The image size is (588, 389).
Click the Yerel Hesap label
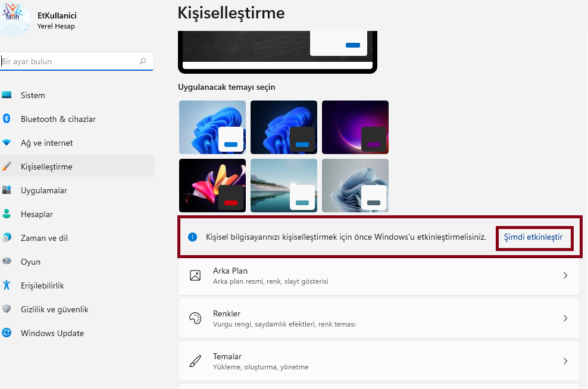[56, 26]
